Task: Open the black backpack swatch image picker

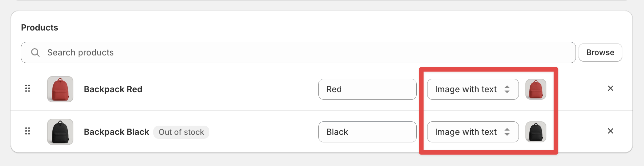Action: pyautogui.click(x=536, y=132)
